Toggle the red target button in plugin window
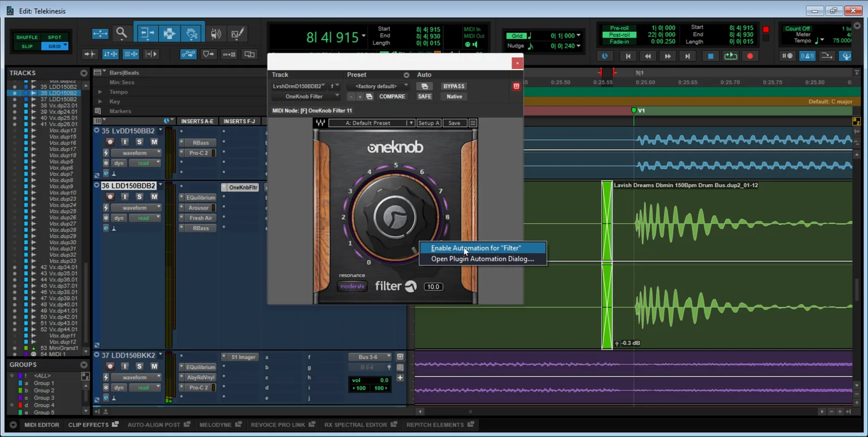 (x=516, y=86)
